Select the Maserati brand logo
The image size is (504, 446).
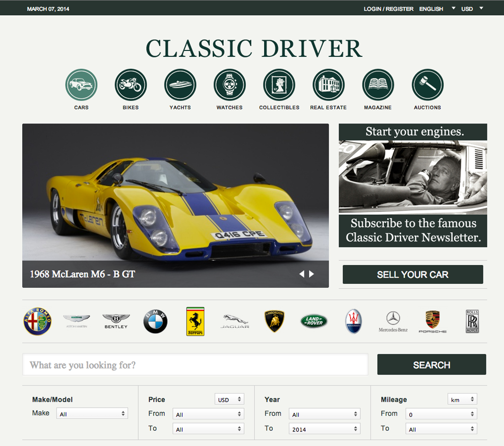coord(354,322)
